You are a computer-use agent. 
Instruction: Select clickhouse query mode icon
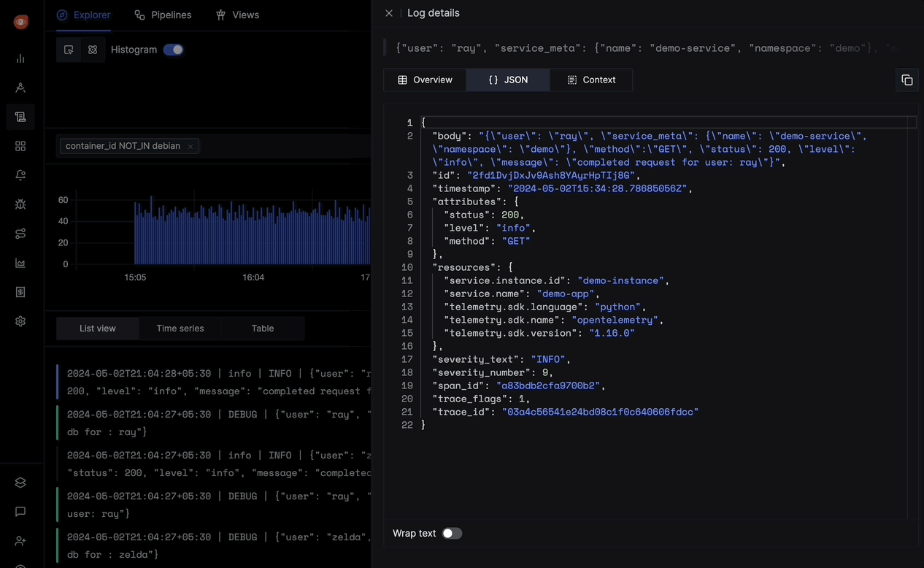pos(93,50)
